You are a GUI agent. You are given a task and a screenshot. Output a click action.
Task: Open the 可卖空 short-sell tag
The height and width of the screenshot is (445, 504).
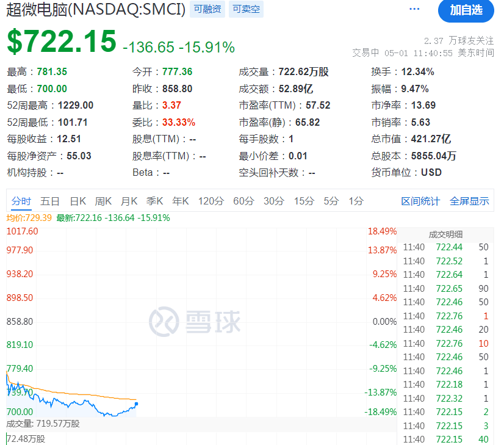[x=245, y=9]
